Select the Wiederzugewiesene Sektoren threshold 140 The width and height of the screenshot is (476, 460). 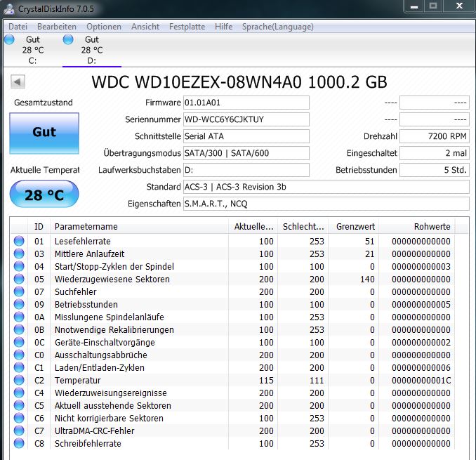click(x=367, y=280)
